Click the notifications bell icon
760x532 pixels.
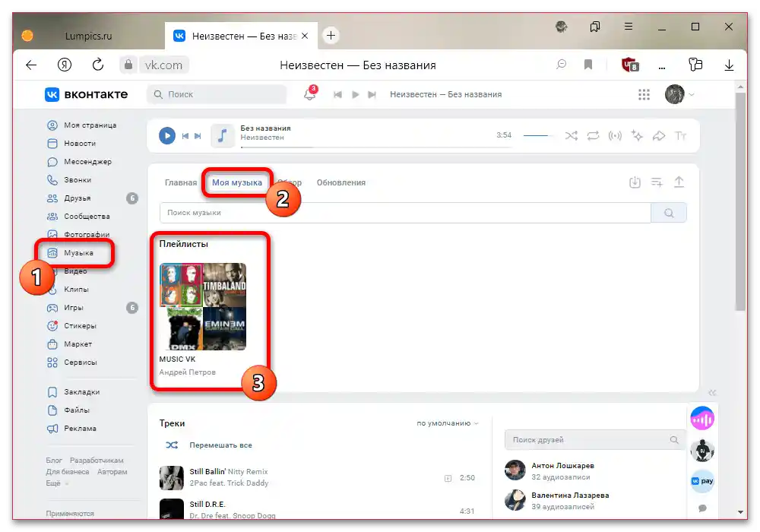[x=310, y=94]
